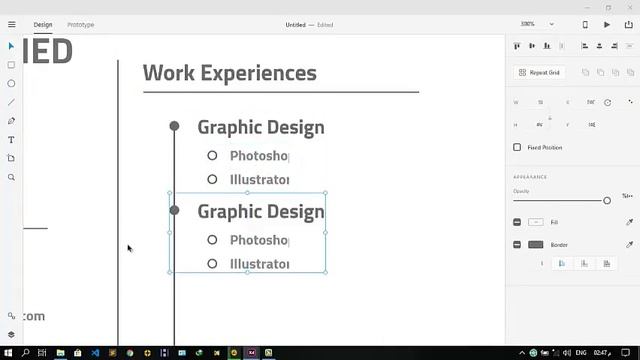Open the Layers panel icon

[11, 334]
